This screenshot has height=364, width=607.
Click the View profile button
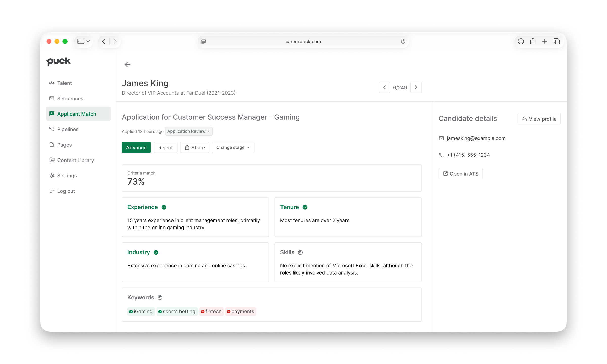(539, 119)
